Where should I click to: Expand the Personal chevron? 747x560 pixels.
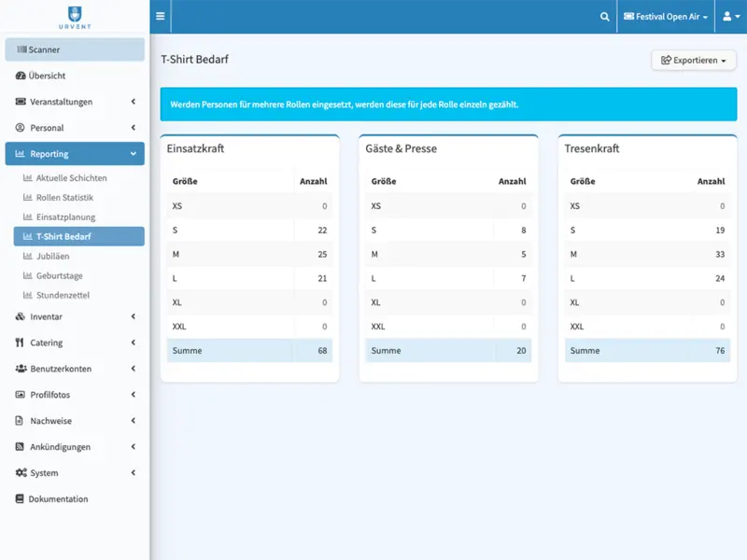coord(134,128)
